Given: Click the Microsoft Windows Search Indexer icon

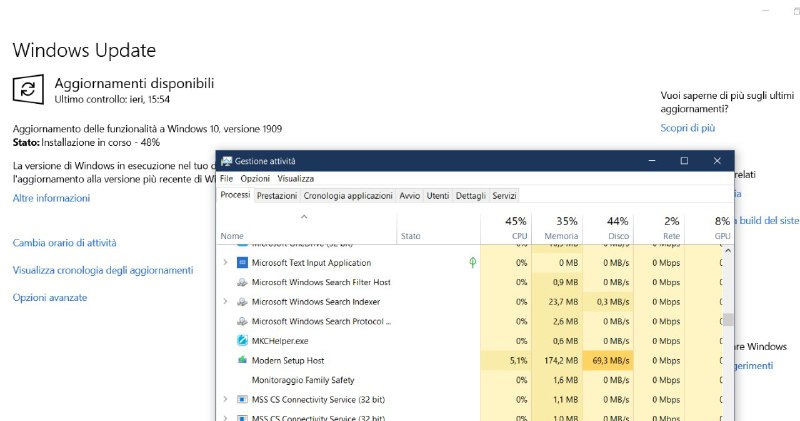Looking at the screenshot, I should [x=242, y=302].
